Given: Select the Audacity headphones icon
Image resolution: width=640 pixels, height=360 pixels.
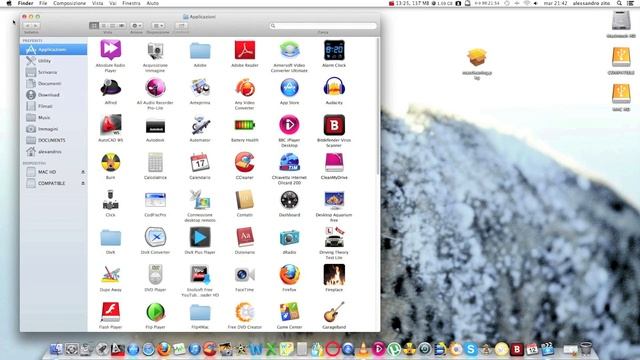Looking at the screenshot, I should point(334,88).
